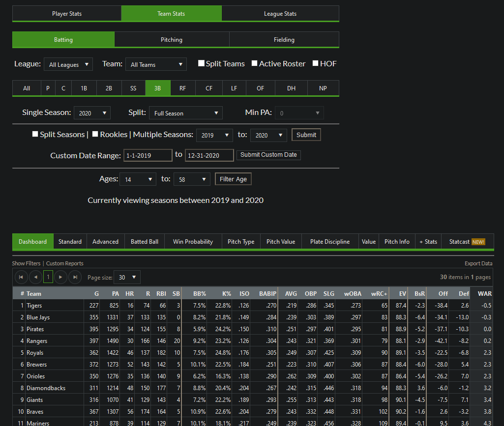Open the League dropdown
The width and height of the screenshot is (504, 426).
click(x=68, y=64)
